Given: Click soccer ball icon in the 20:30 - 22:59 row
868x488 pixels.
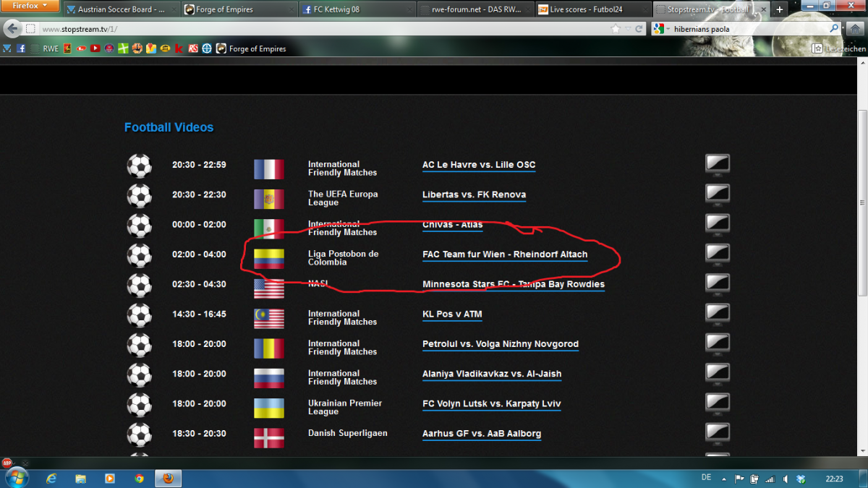Looking at the screenshot, I should click(x=139, y=166).
